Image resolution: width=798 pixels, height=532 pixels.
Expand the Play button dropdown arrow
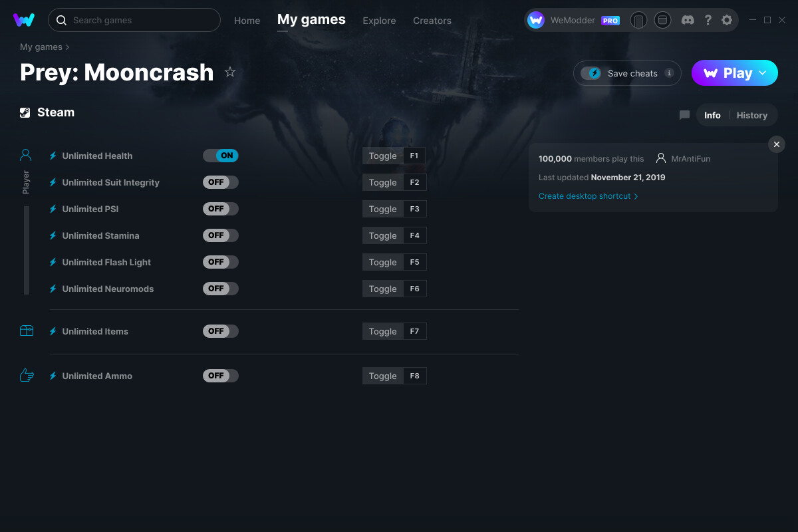point(763,73)
